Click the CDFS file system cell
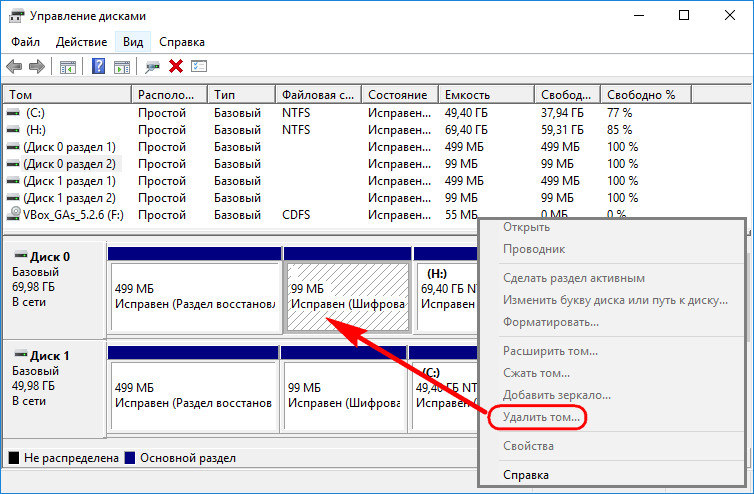754x494 pixels. click(296, 215)
